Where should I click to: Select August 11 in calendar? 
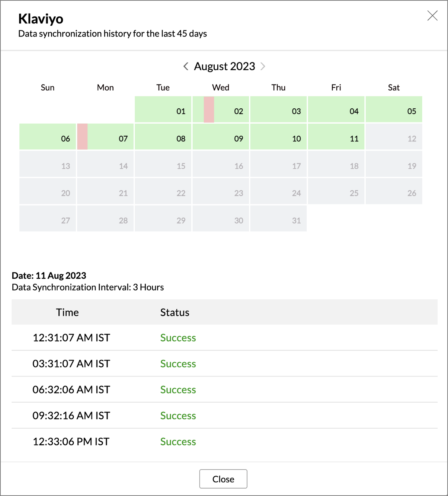(x=336, y=137)
